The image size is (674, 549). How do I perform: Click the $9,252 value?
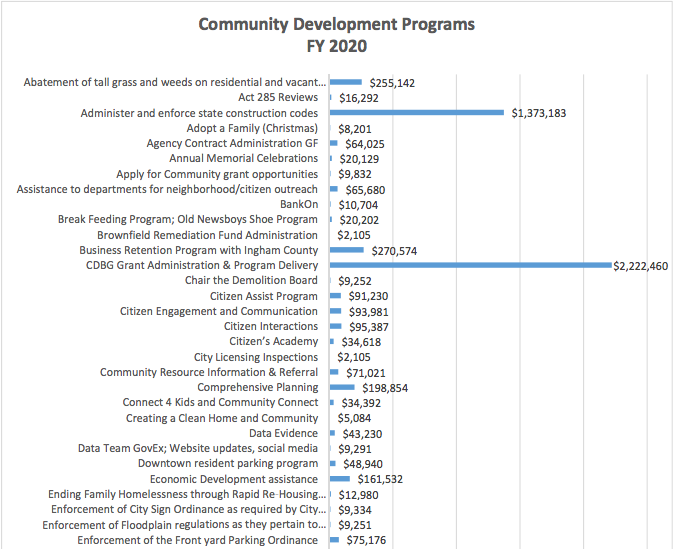[355, 281]
